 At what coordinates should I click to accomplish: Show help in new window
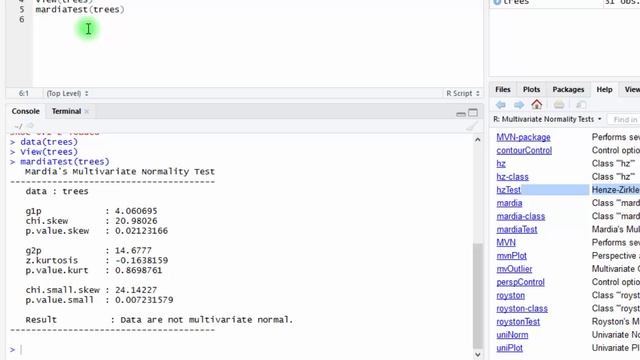[x=581, y=105]
